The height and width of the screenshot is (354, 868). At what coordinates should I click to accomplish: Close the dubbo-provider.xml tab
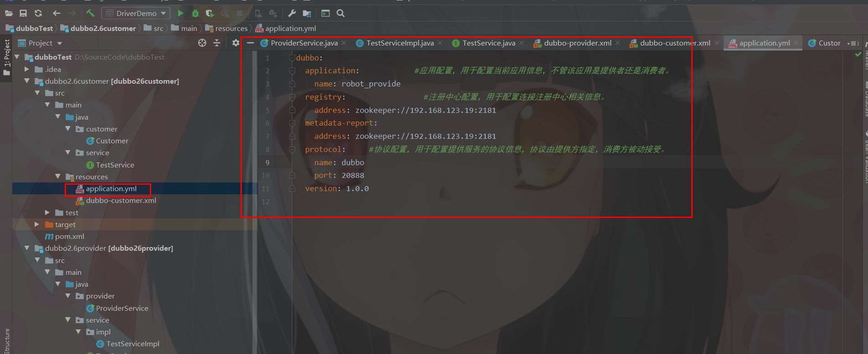[618, 43]
